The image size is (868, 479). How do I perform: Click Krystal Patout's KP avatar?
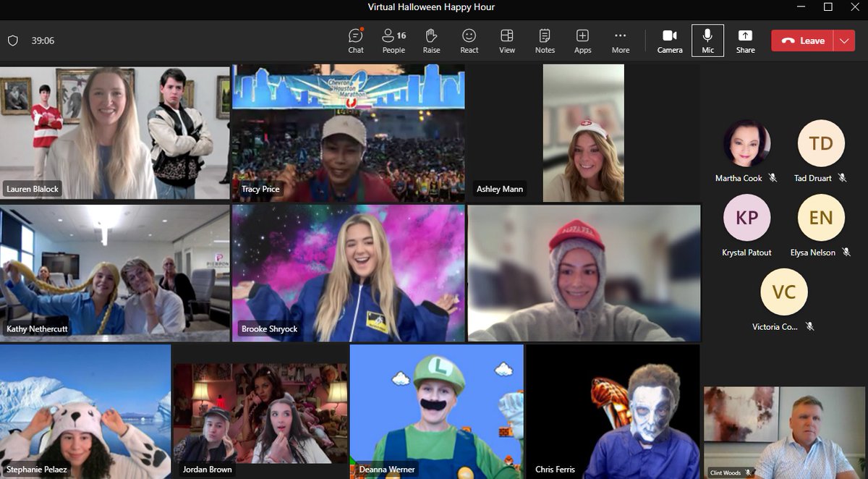[746, 217]
